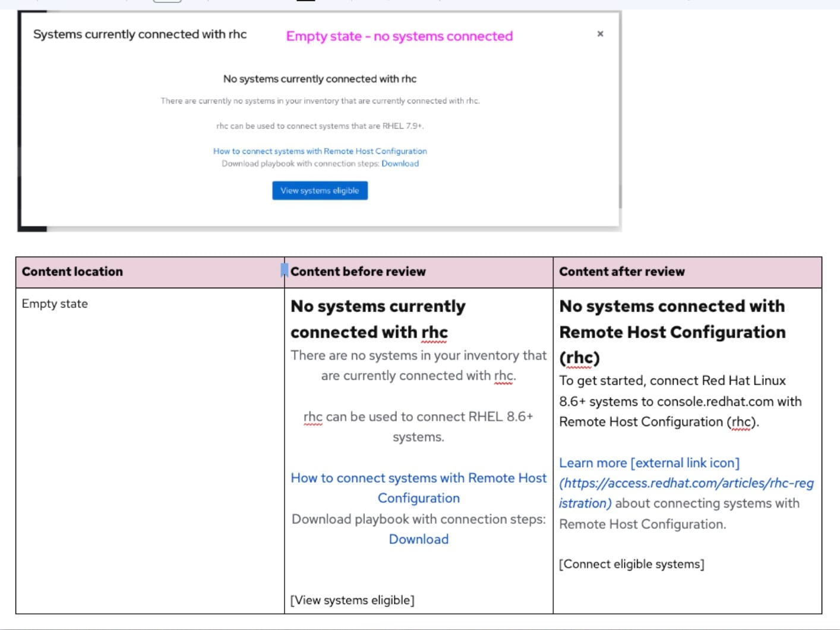The image size is (840, 630).
Task: Click the large Download link in table
Action: tap(418, 539)
